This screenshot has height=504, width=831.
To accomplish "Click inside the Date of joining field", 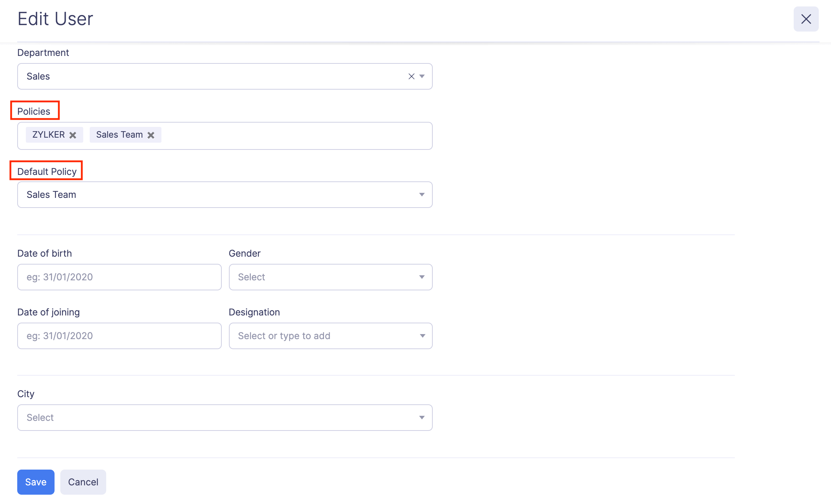I will [119, 336].
